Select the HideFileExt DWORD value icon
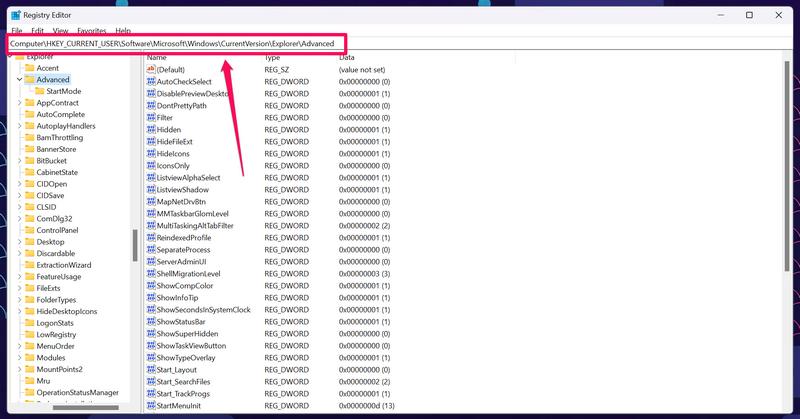The image size is (800, 419). (150, 142)
